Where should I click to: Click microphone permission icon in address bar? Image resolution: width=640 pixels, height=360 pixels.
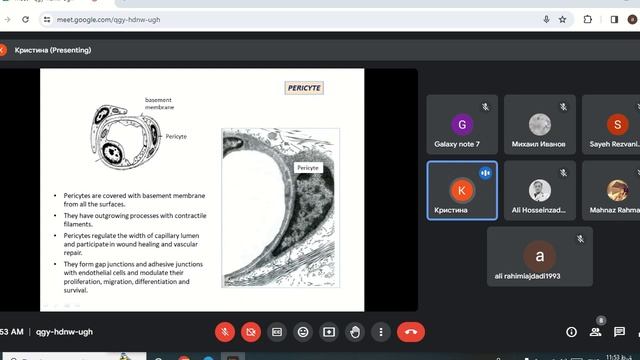click(x=546, y=19)
